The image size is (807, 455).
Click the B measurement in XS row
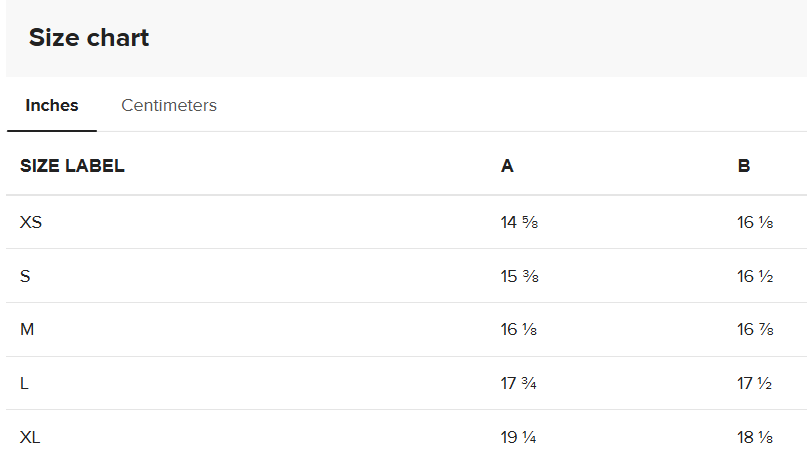coord(755,222)
